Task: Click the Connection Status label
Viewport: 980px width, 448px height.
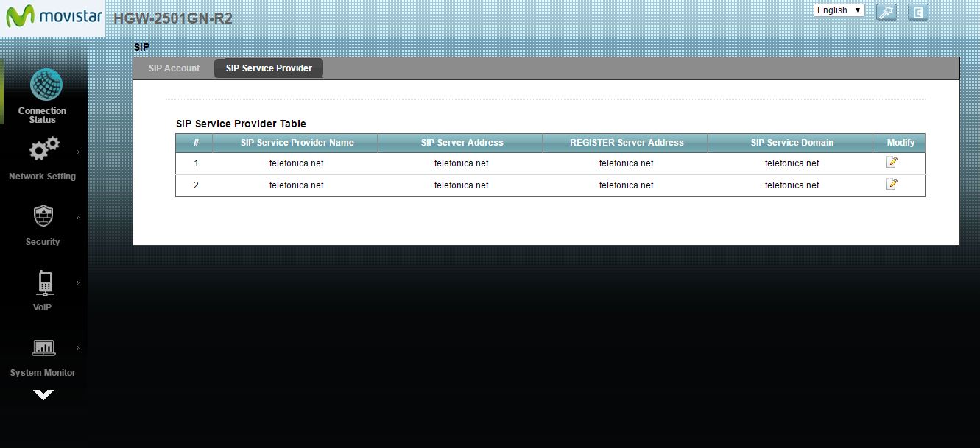Action: coord(43,115)
